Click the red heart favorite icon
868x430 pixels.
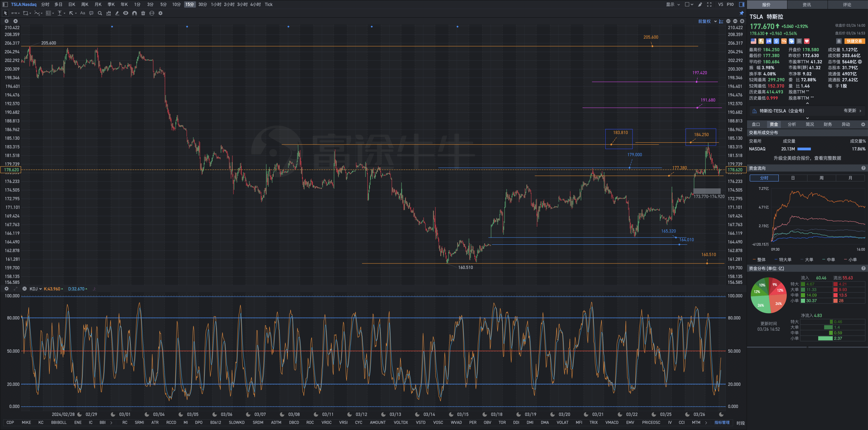click(x=807, y=41)
